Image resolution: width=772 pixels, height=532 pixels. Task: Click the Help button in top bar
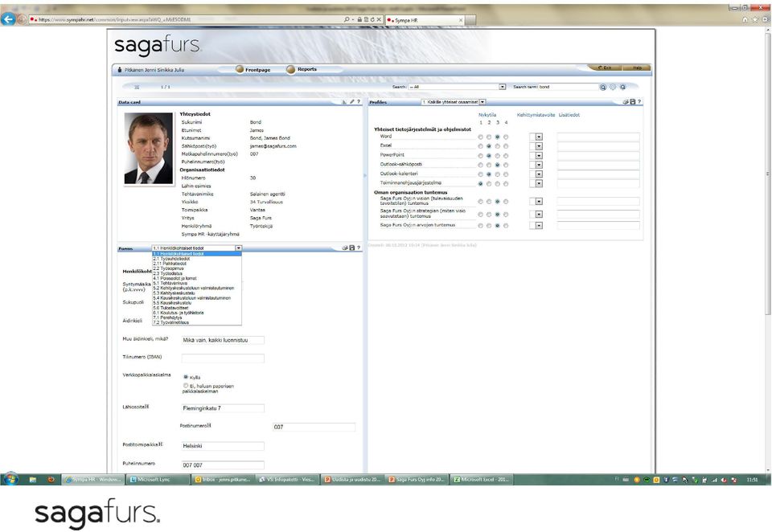point(636,68)
